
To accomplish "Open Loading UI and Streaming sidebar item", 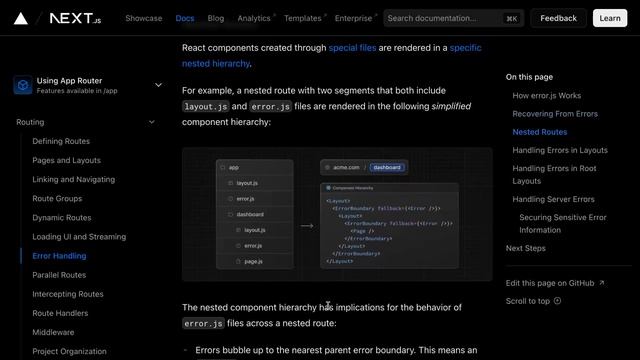I will pos(79,237).
